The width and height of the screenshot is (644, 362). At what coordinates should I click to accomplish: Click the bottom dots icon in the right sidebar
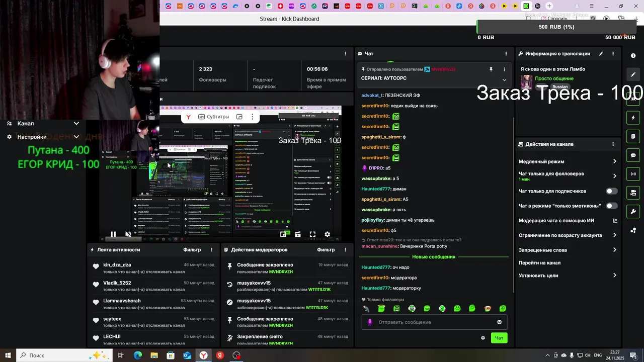click(x=633, y=230)
